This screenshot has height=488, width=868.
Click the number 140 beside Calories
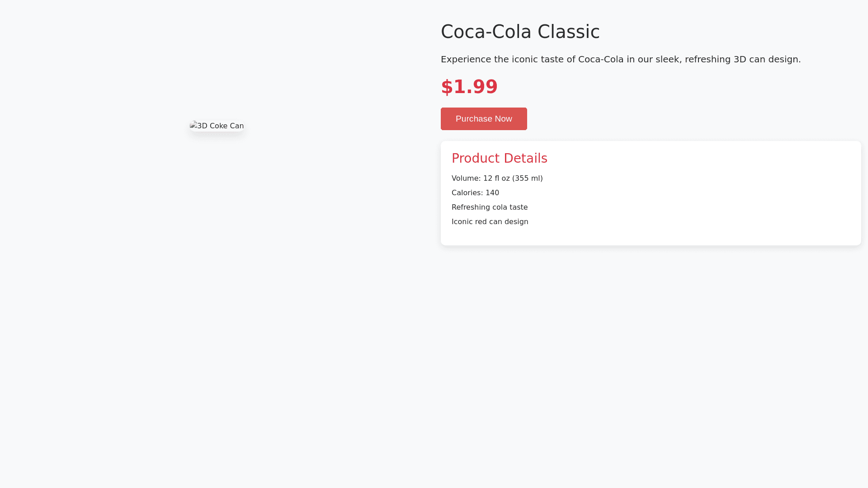click(x=492, y=193)
